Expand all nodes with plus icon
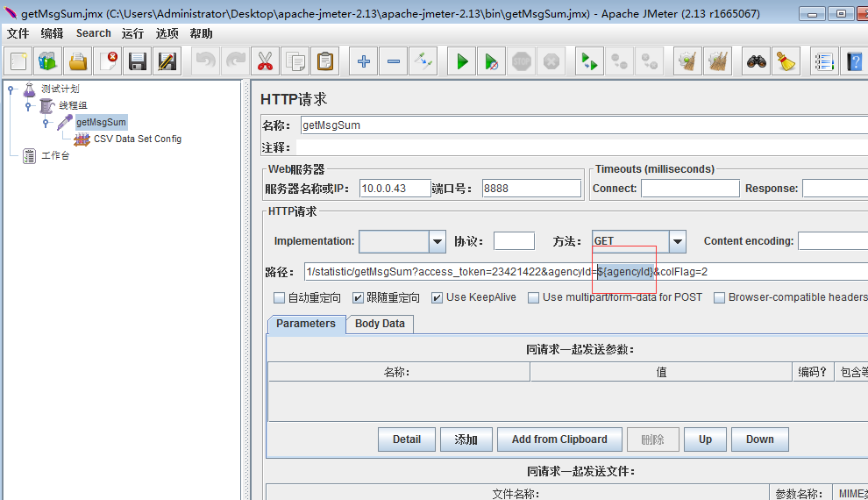868x500 pixels. [x=364, y=61]
